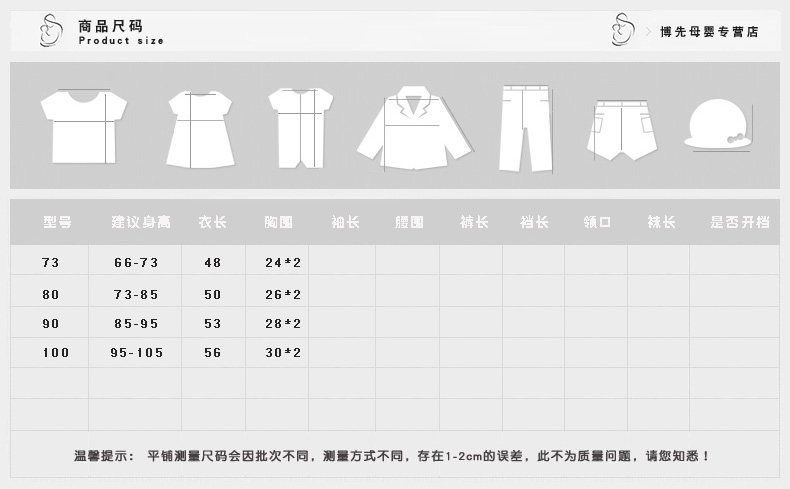Click the long pants icon

[x=525, y=129]
